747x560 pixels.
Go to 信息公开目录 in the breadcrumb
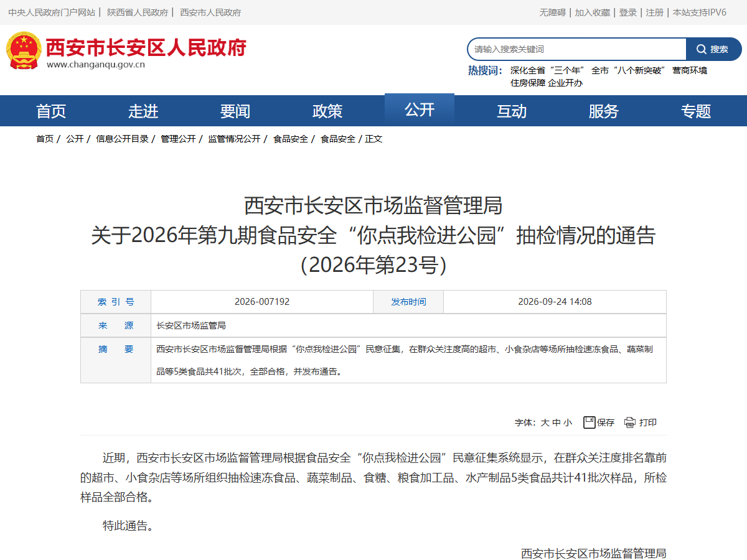(x=122, y=139)
